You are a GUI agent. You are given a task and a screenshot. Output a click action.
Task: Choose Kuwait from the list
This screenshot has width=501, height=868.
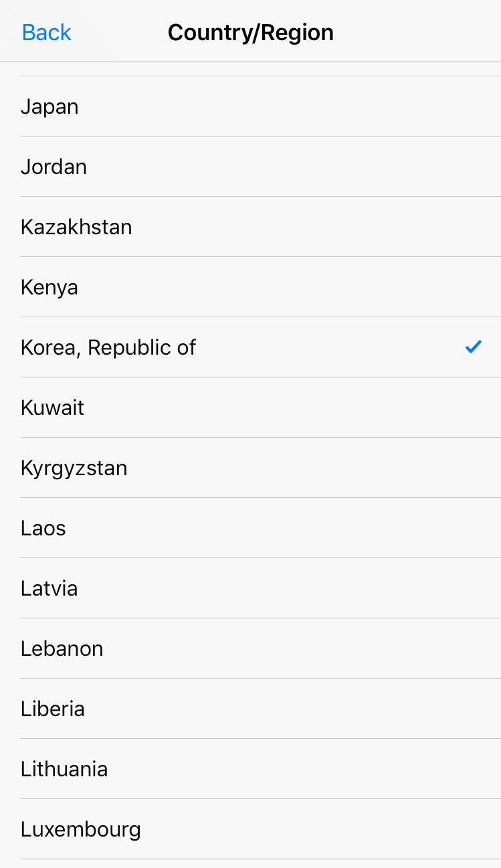(x=52, y=408)
